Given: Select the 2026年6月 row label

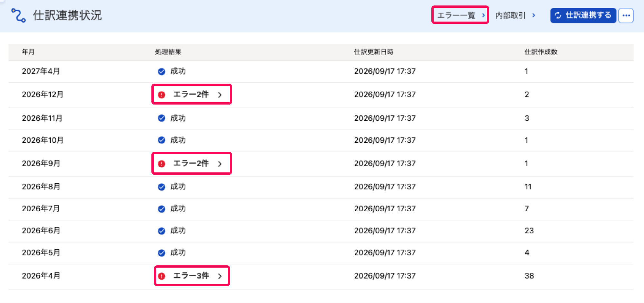Looking at the screenshot, I should tap(41, 230).
